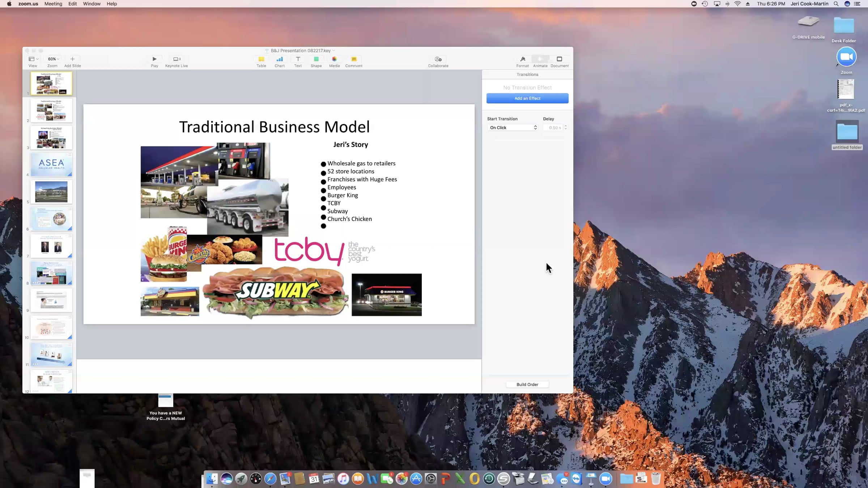Open Finder from the Dock
Image resolution: width=868 pixels, height=488 pixels.
coord(212,479)
